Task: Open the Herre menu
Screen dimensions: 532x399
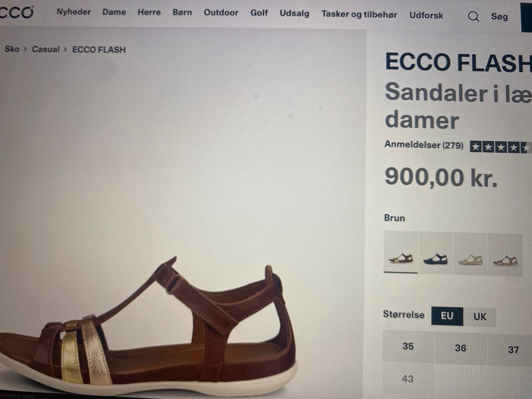Action: [x=149, y=12]
